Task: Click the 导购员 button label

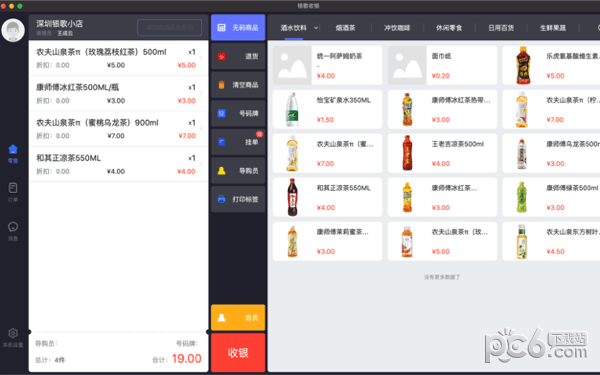Action: (x=248, y=171)
